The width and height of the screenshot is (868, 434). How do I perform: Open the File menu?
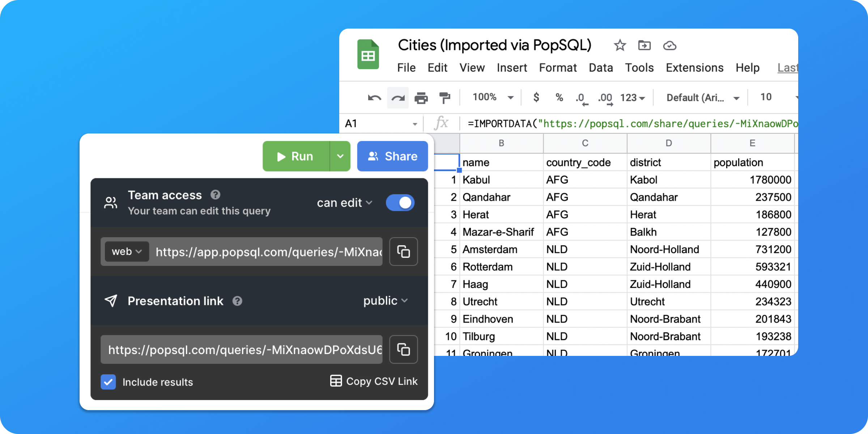coord(407,68)
